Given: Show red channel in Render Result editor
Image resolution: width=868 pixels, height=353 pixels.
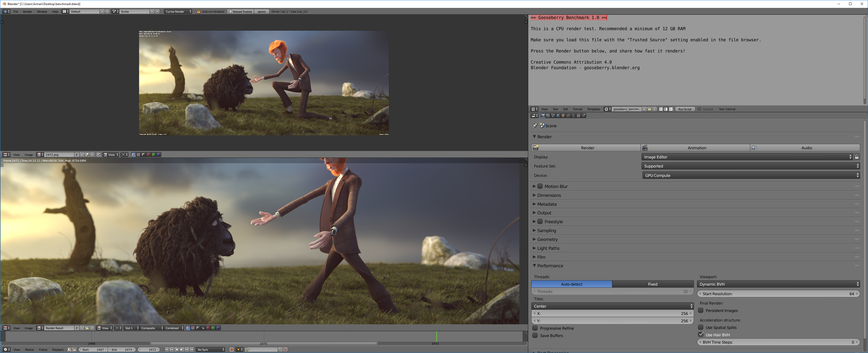Looking at the screenshot, I should pyautogui.click(x=208, y=328).
